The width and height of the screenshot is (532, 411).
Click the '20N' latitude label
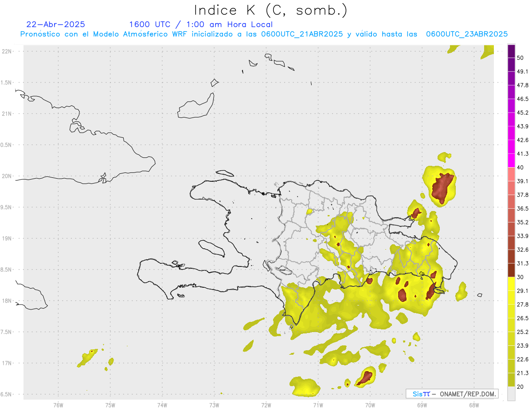8,176
